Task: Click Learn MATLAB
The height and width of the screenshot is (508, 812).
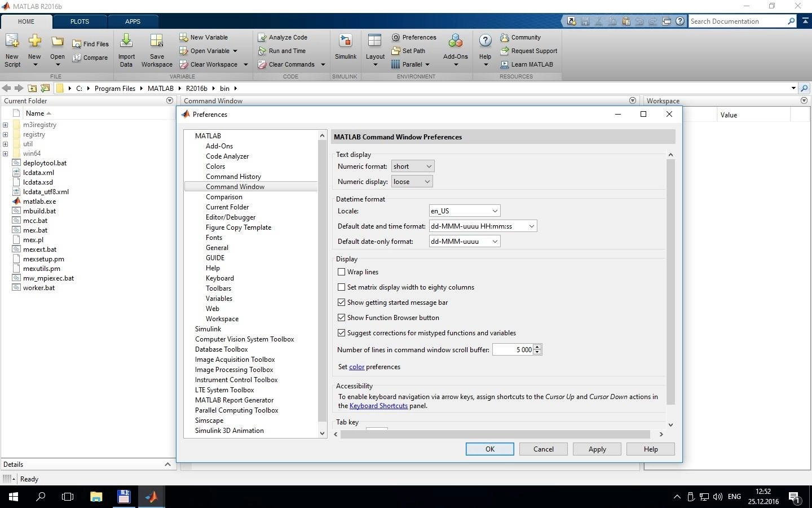Action: (x=527, y=64)
